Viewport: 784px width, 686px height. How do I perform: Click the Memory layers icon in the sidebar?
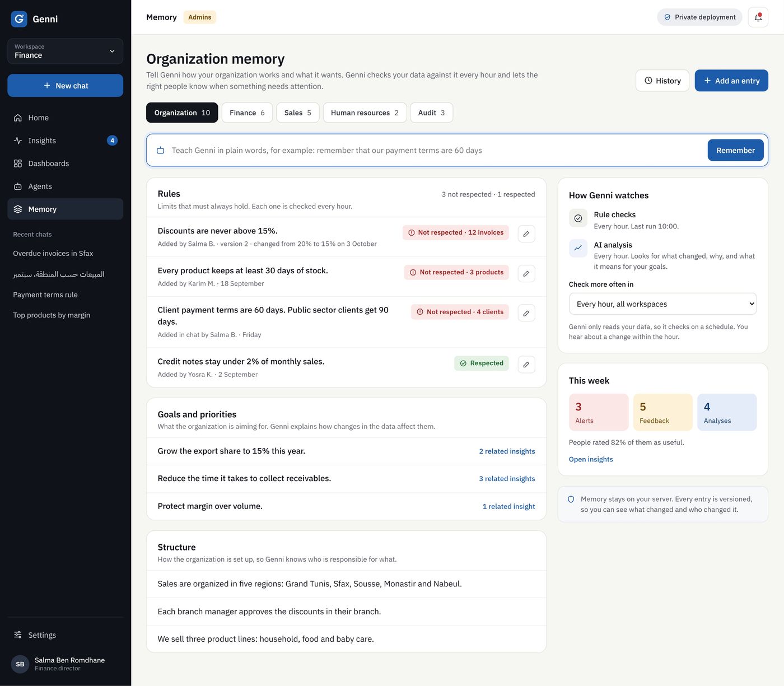click(18, 209)
